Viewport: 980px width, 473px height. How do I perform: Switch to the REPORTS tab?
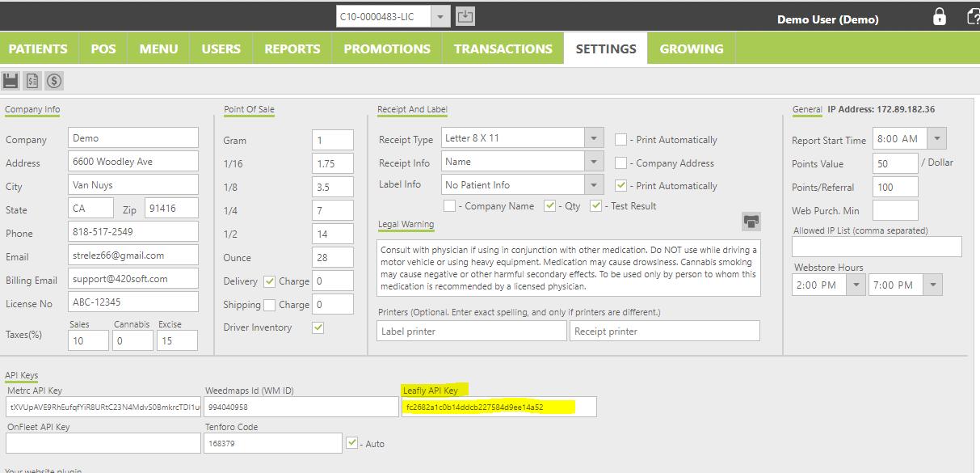pos(292,49)
